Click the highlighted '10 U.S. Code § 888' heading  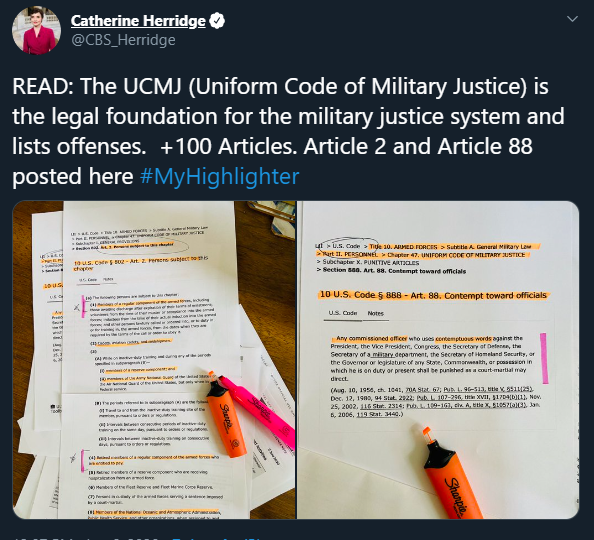[x=433, y=295]
